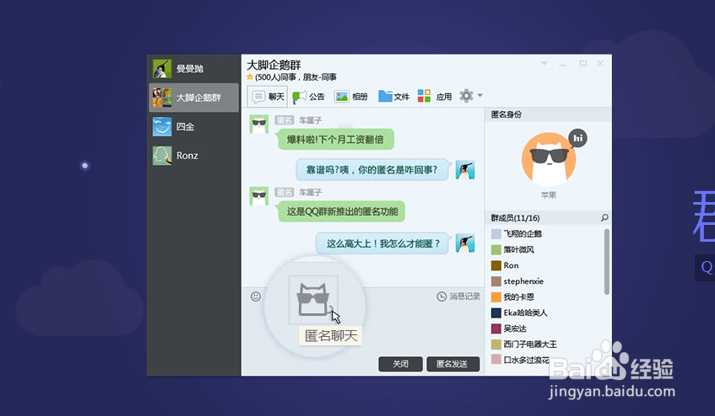
Task: Select the first contact in sidebar
Action: click(x=194, y=68)
